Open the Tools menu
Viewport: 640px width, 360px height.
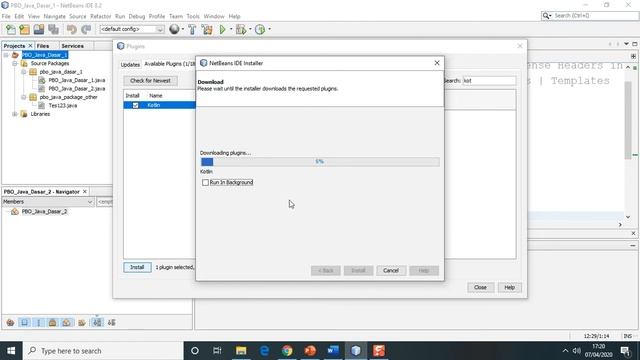coord(193,16)
